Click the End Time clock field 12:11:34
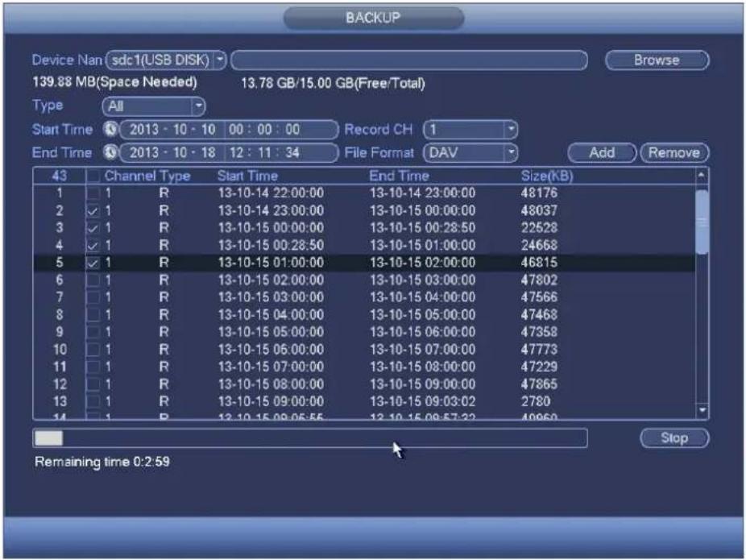Screen dimensions: 746x560 [x=265, y=152]
